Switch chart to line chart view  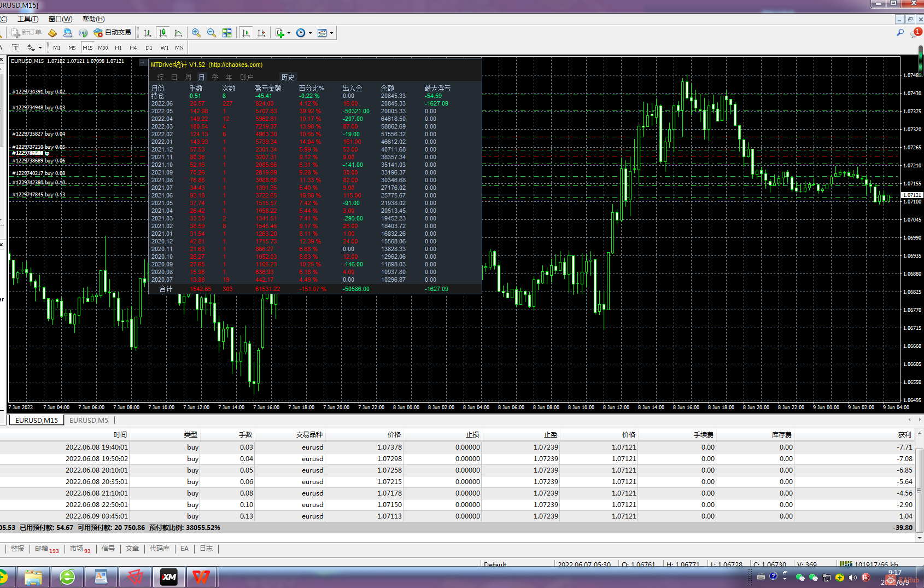pos(178,33)
